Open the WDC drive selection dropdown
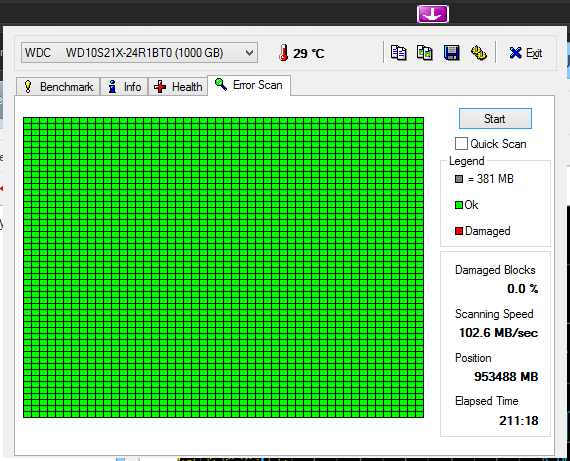This screenshot has width=570, height=461. 140,53
